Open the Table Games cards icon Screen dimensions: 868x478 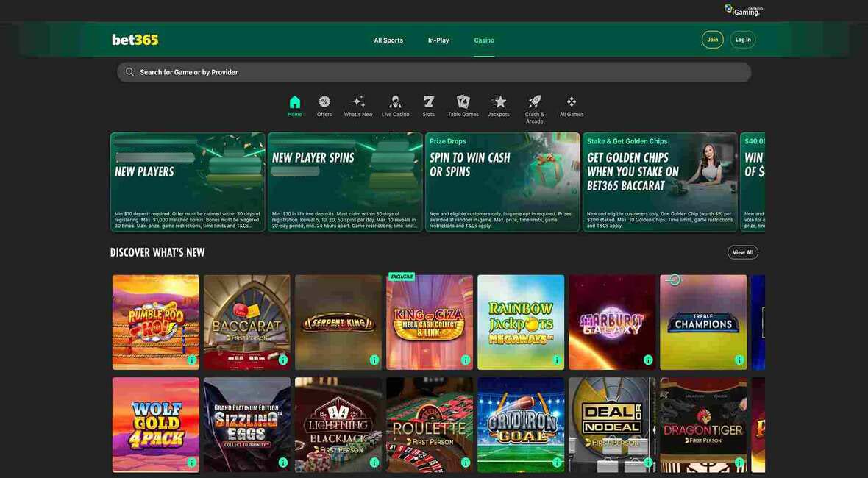coord(463,102)
